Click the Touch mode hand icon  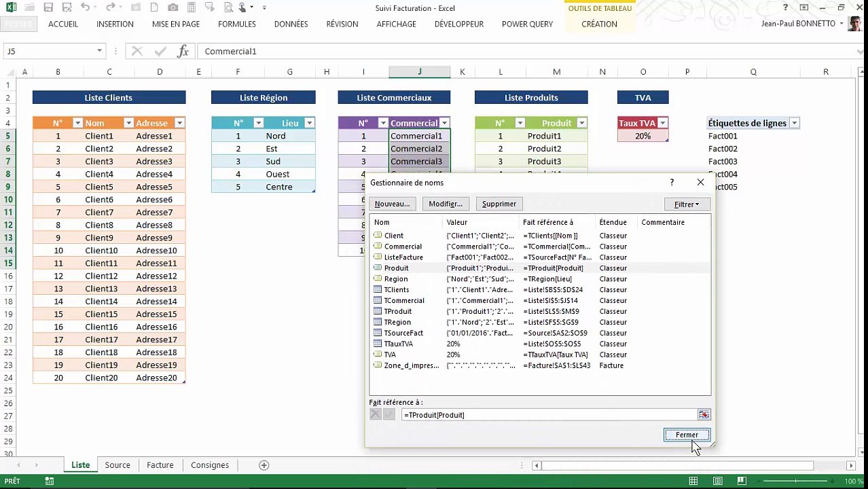(243, 7)
